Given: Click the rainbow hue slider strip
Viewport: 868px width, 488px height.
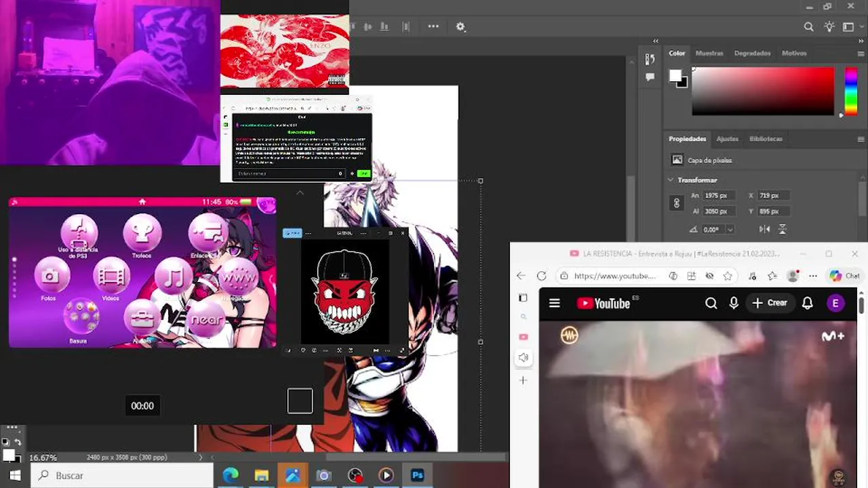Looking at the screenshot, I should point(850,90).
